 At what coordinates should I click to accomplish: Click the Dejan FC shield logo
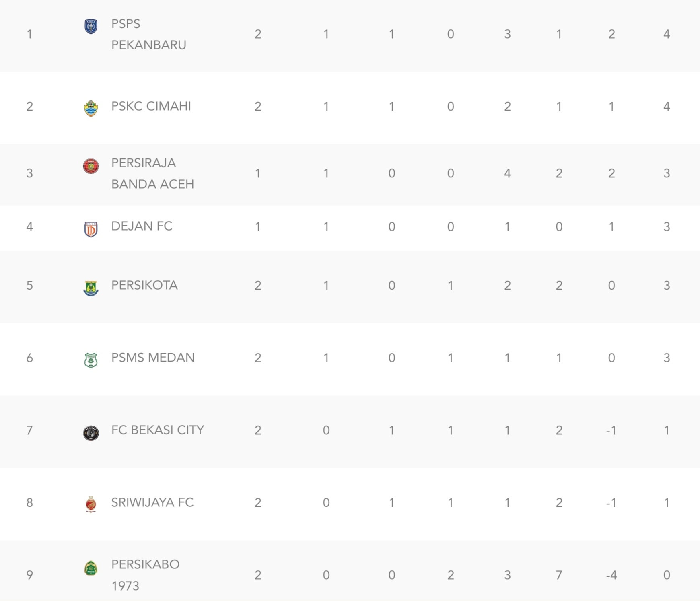pyautogui.click(x=91, y=229)
